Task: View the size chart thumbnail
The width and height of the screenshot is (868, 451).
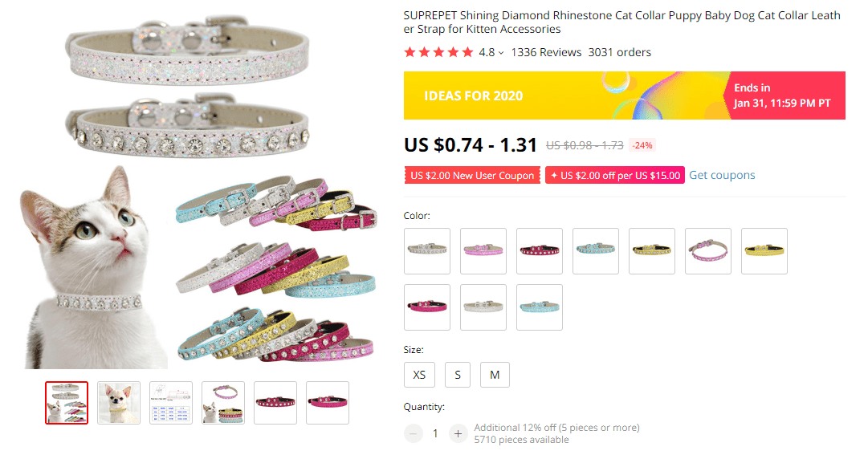Action: click(x=171, y=403)
